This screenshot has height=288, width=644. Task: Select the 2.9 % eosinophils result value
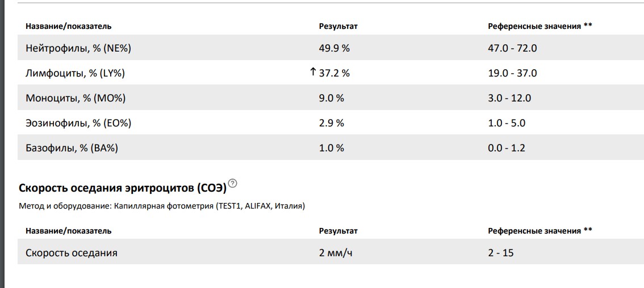[x=331, y=123]
